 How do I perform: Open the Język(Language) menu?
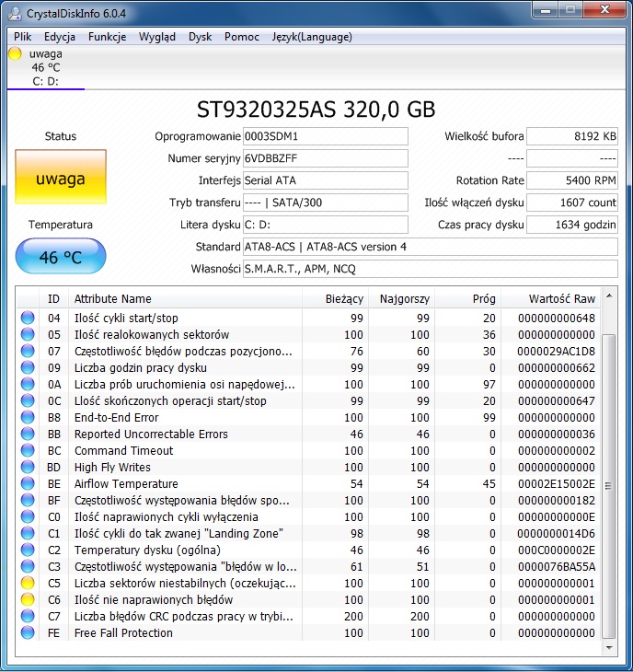coord(312,37)
